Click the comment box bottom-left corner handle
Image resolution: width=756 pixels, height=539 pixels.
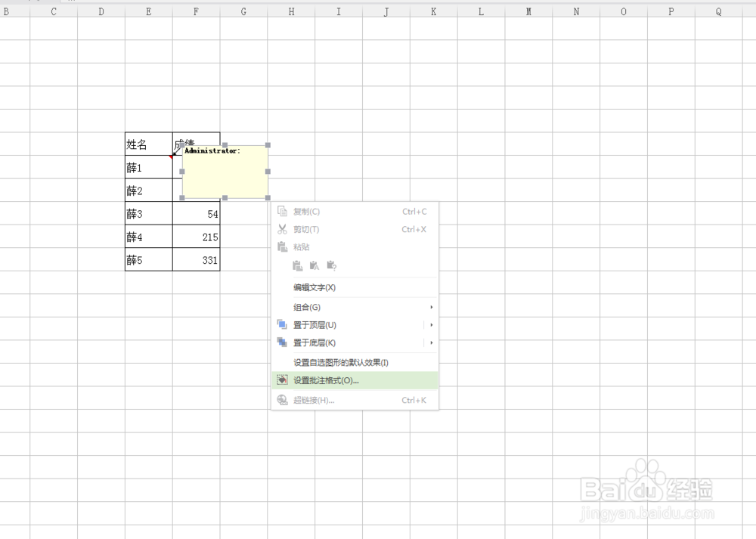[x=181, y=197]
